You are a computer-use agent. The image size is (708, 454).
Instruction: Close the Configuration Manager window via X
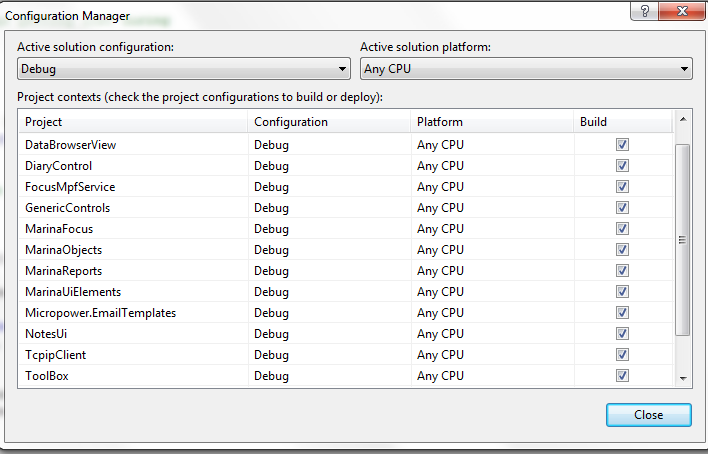pos(682,11)
